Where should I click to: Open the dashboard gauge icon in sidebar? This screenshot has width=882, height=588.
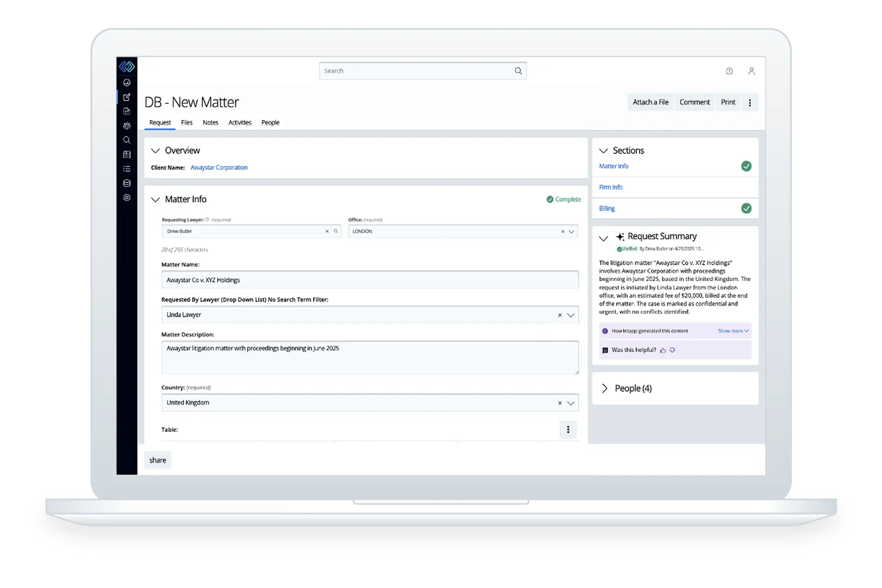127,82
